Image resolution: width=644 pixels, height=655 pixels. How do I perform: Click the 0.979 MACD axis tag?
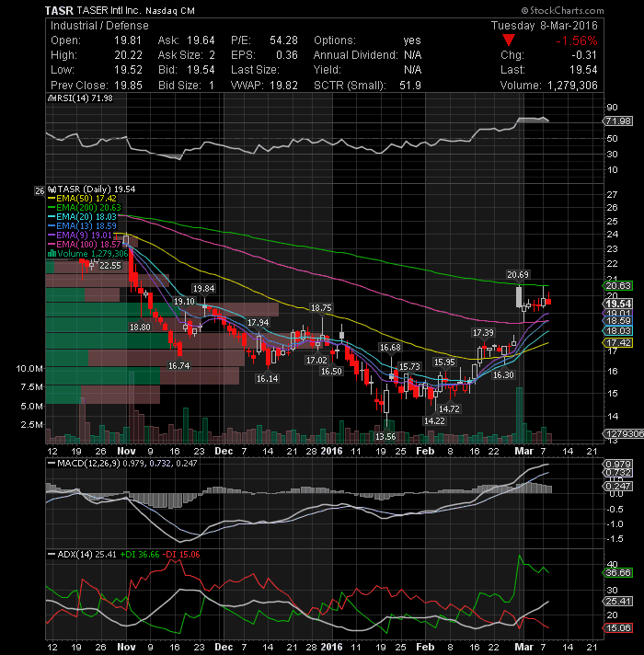618,464
